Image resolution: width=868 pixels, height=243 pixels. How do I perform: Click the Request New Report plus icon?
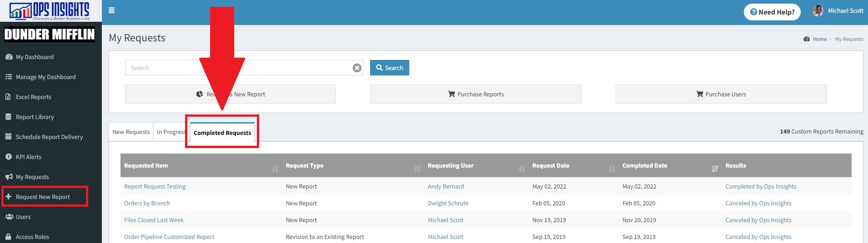point(8,197)
